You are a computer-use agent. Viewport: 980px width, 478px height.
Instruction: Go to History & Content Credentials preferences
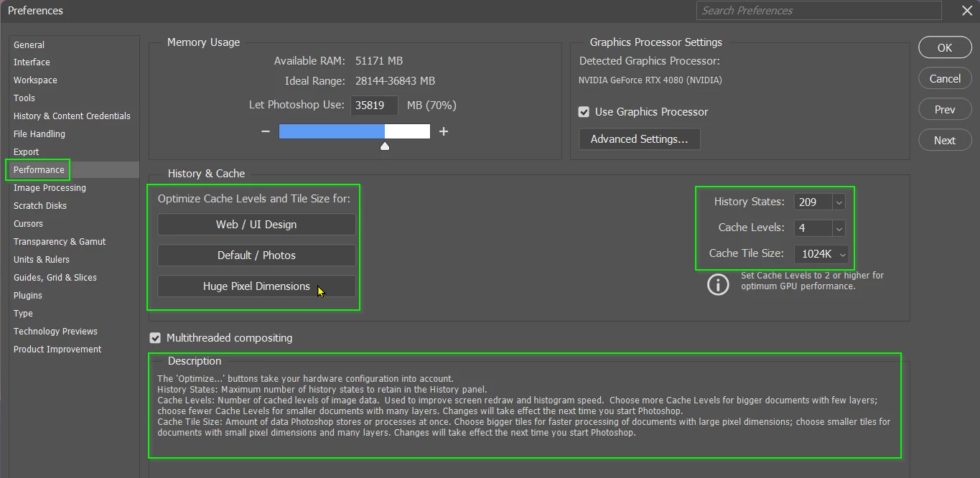(72, 116)
